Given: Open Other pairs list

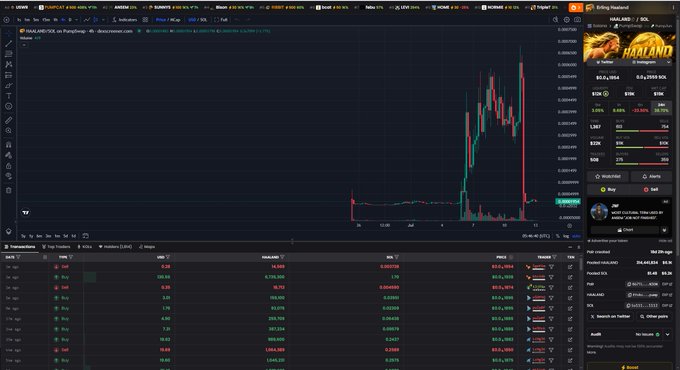Looking at the screenshot, I should click(x=654, y=317).
